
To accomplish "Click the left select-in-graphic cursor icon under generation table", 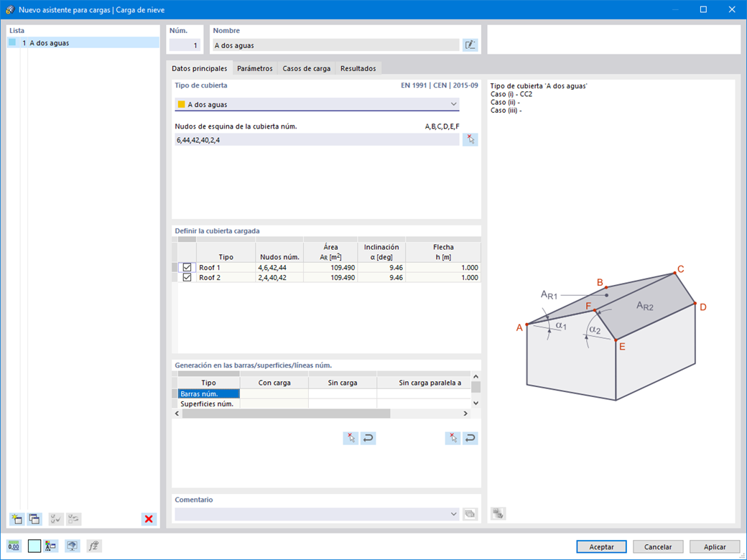I will pyautogui.click(x=351, y=438).
